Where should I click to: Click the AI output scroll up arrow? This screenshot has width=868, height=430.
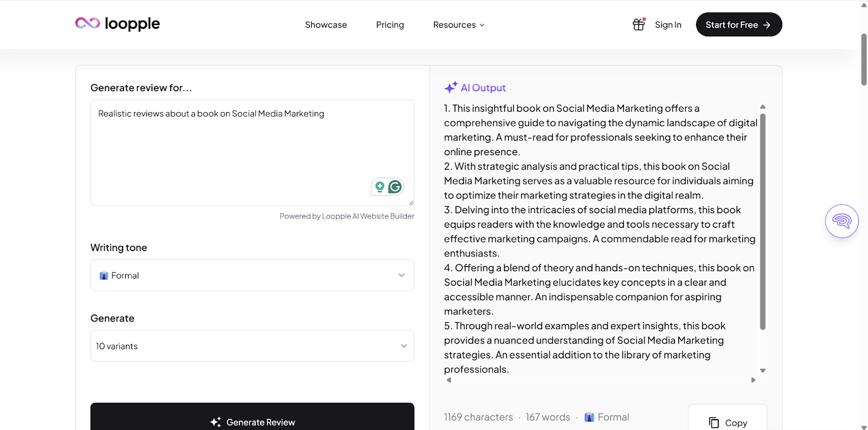click(763, 107)
